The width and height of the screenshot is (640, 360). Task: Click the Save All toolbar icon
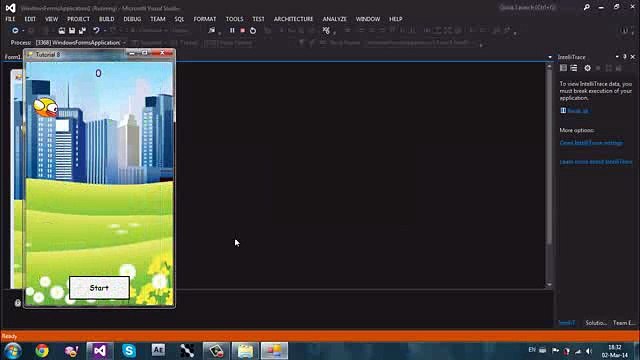pyautogui.click(x=82, y=31)
